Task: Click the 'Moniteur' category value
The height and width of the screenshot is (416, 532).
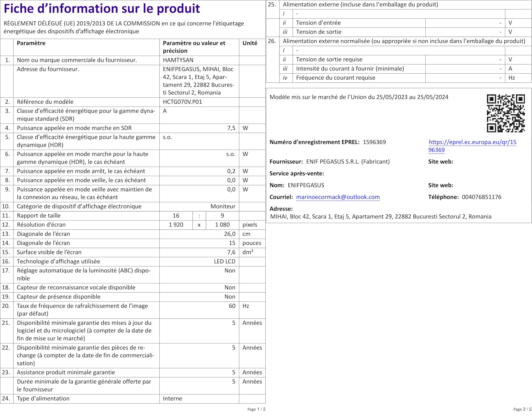Action: (x=223, y=207)
